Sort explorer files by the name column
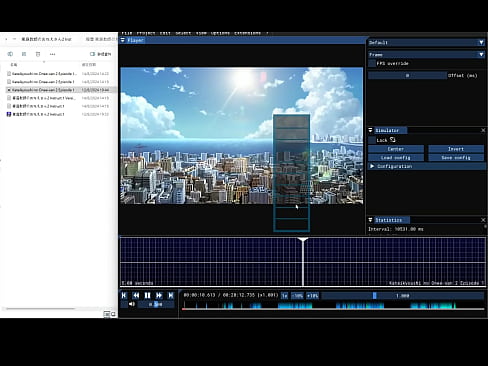The image size is (488, 366). point(14,64)
